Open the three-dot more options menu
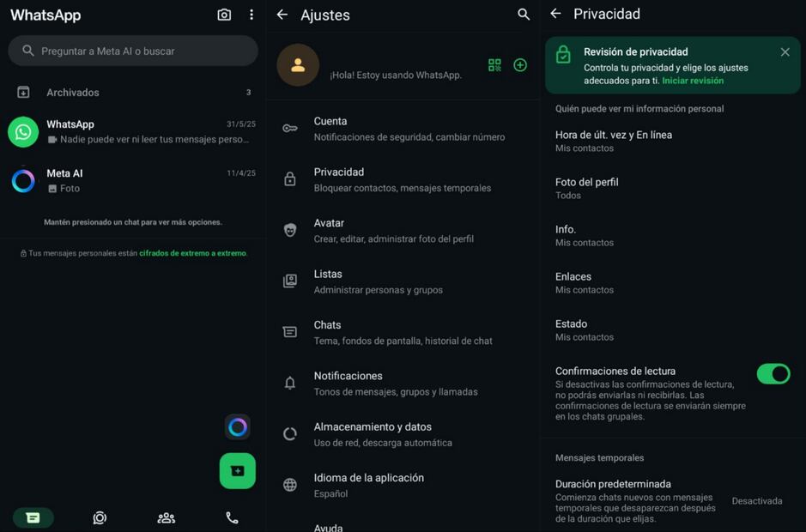Screen dimensions: 806x532 (251, 15)
